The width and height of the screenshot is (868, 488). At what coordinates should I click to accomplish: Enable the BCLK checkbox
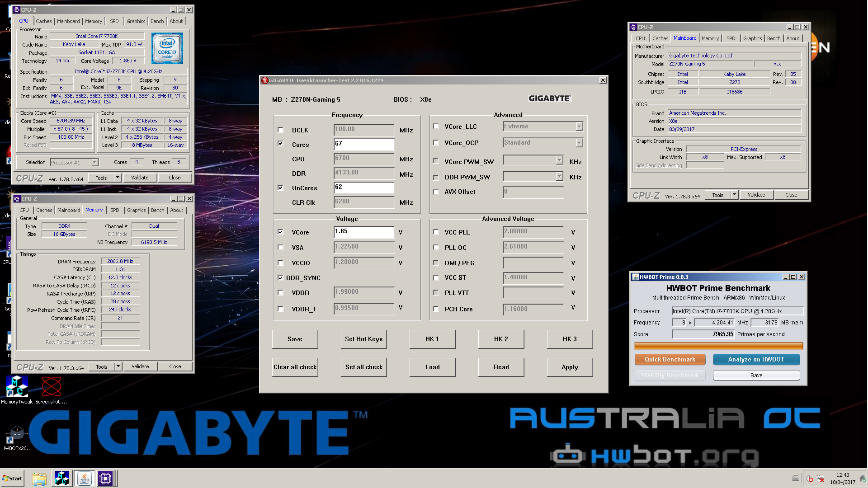280,130
